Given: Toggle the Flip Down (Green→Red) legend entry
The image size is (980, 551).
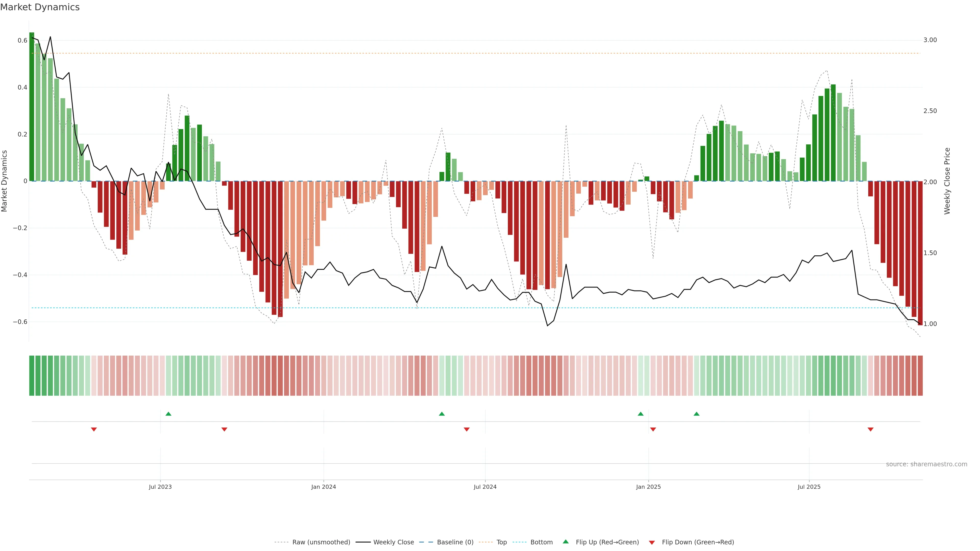Looking at the screenshot, I should (698, 542).
